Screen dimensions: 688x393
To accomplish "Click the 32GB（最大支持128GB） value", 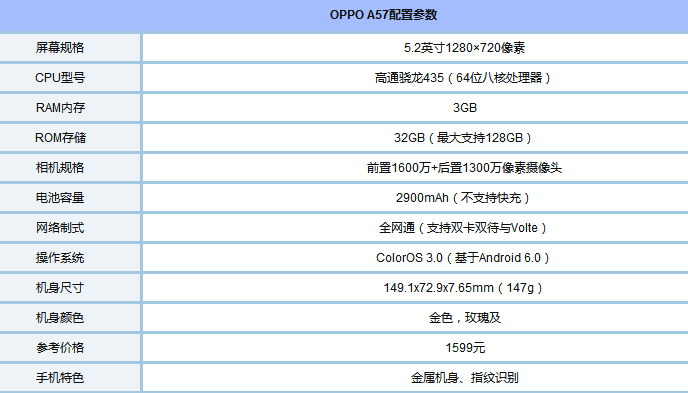I will click(464, 138).
